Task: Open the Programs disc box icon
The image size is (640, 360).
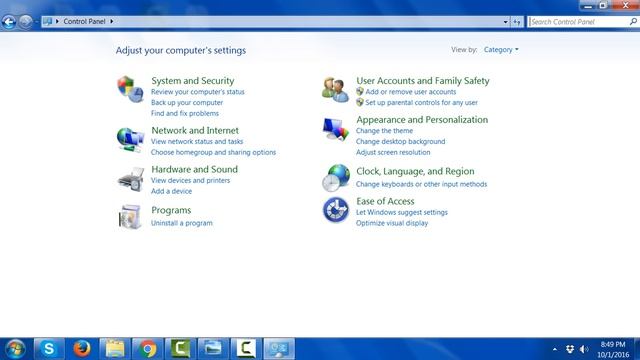Action: click(130, 216)
